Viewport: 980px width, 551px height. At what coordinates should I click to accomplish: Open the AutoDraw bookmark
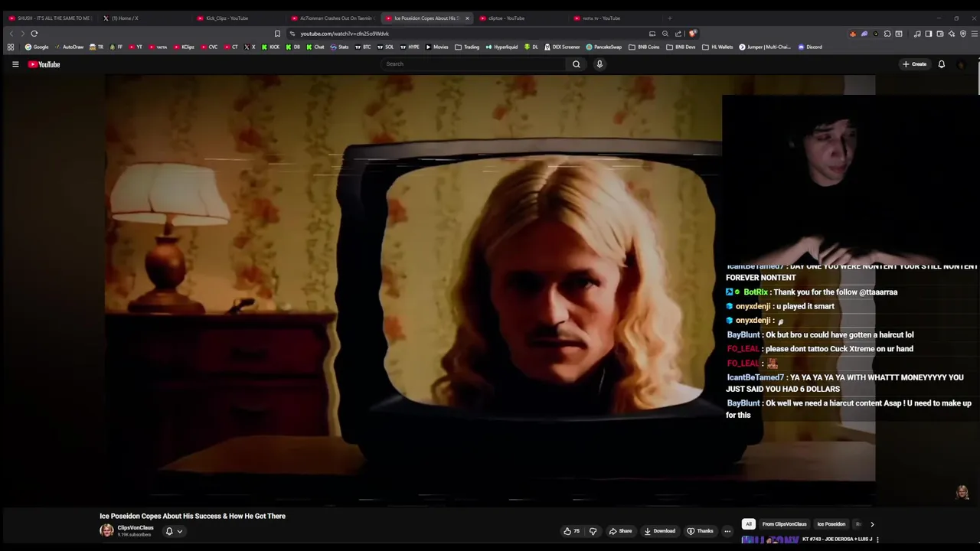click(x=69, y=47)
